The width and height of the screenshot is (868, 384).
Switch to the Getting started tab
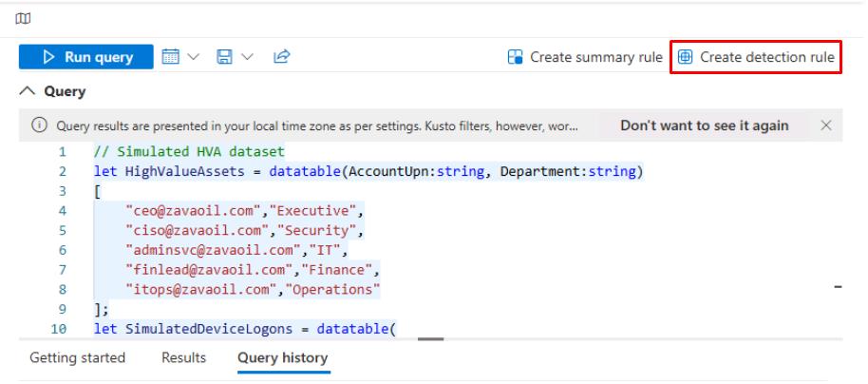(77, 358)
